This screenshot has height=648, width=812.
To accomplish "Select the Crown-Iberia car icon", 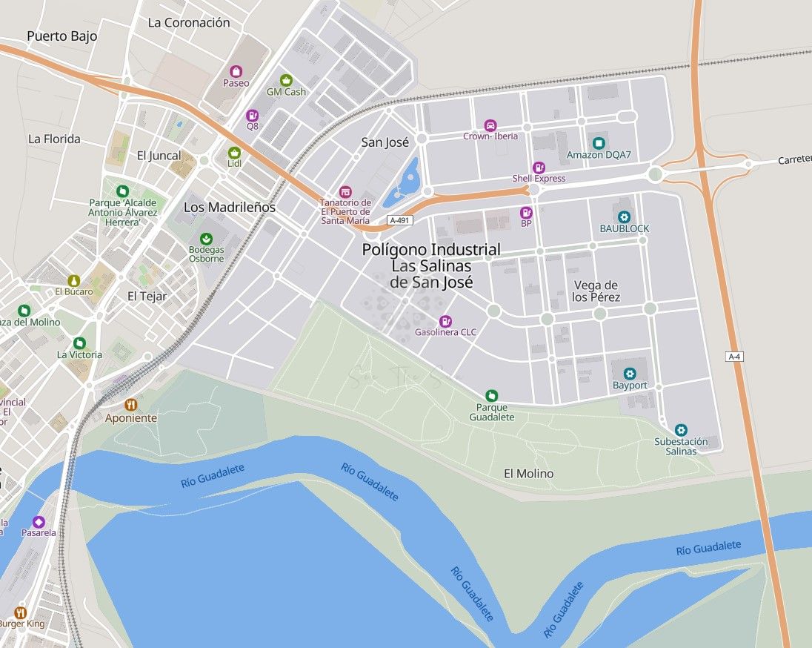I will click(x=490, y=125).
